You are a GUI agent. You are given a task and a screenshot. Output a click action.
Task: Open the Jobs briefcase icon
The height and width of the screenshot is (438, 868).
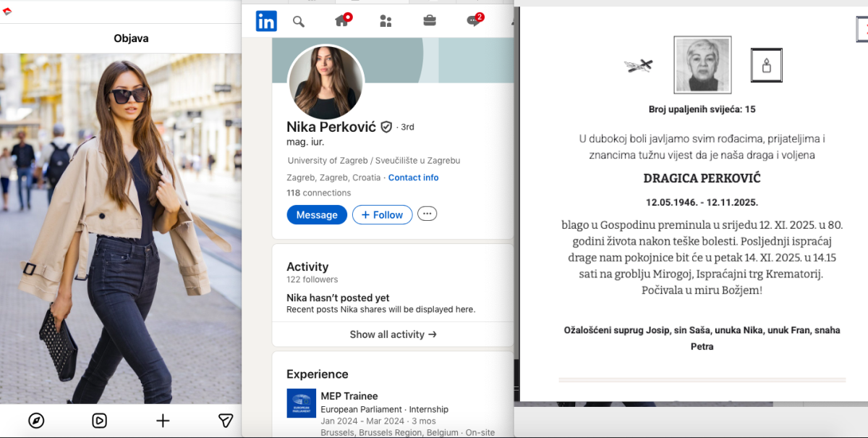[x=430, y=21]
